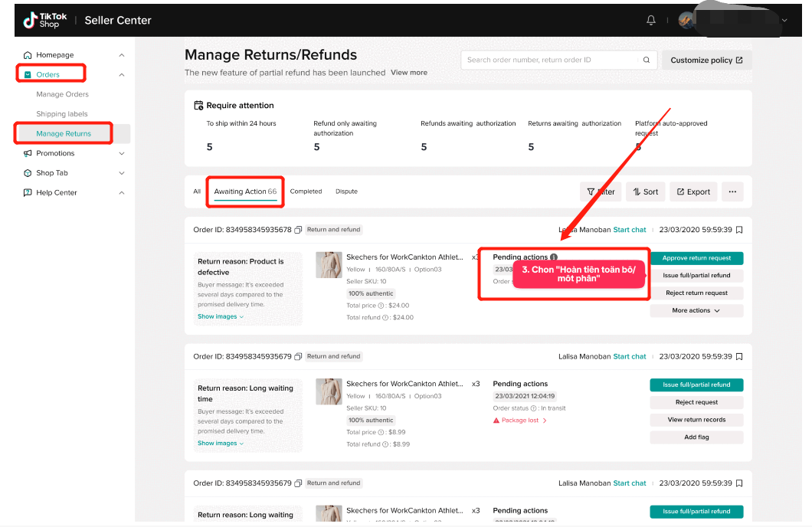Click the search magnifier icon
The height and width of the screenshot is (527, 812).
647,60
